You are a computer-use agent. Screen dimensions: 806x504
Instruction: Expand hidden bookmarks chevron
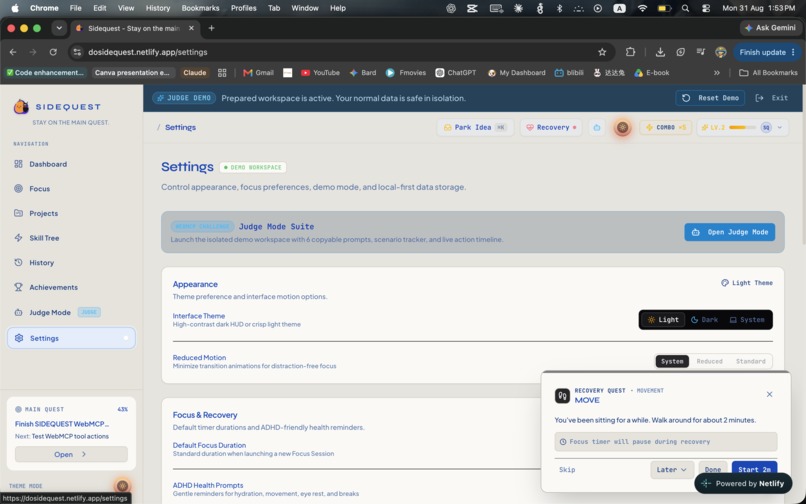point(717,73)
